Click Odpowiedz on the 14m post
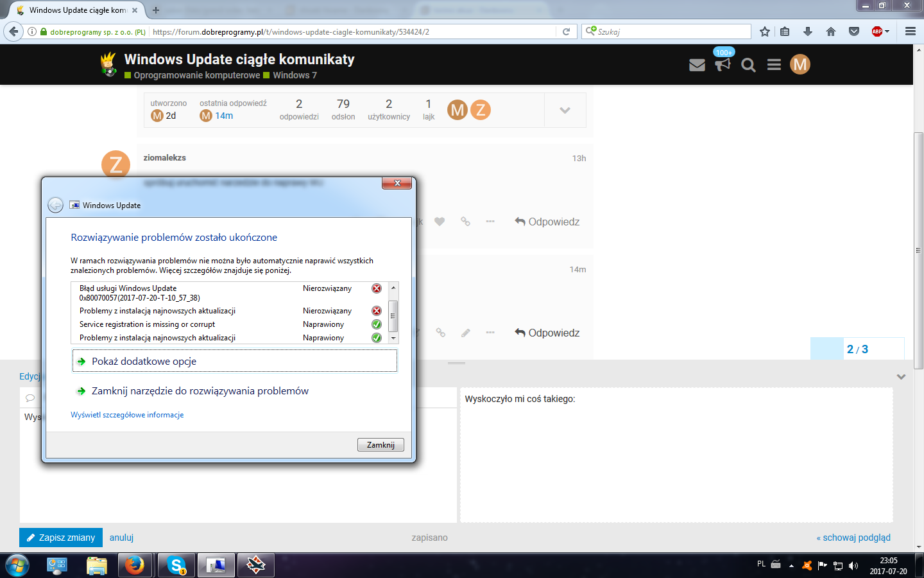The height and width of the screenshot is (578, 924). point(547,333)
